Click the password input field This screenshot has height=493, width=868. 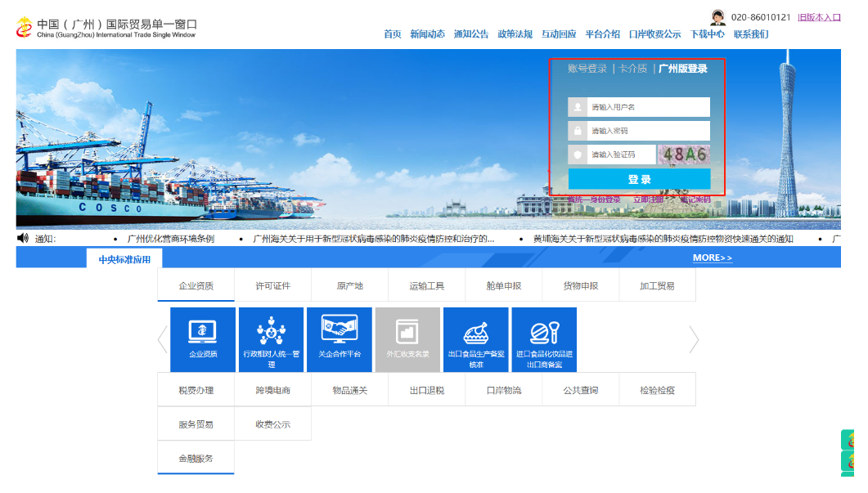(x=639, y=131)
